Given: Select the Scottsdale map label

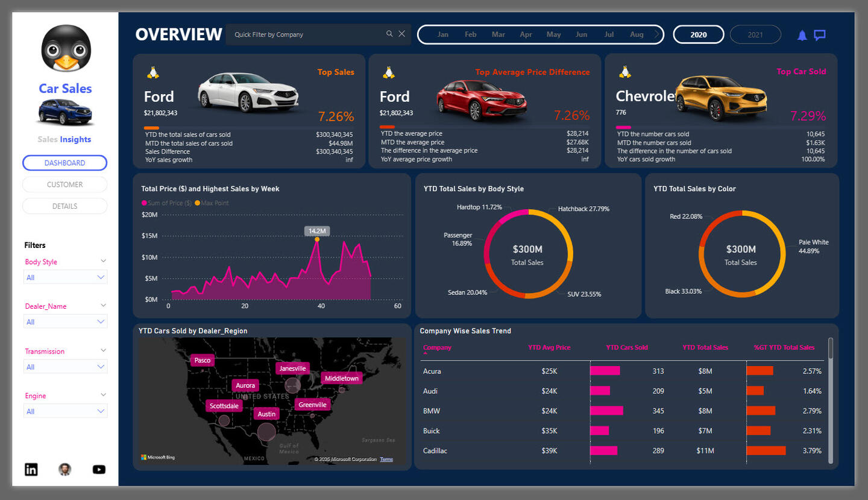Looking at the screenshot, I should click(x=224, y=406).
